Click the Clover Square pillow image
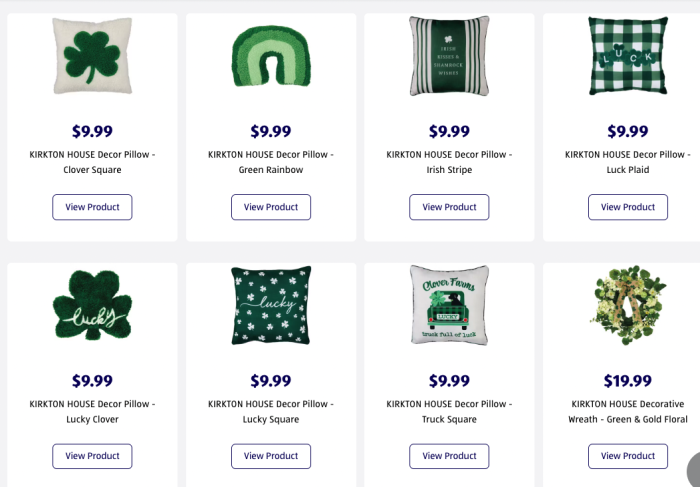 click(92, 55)
